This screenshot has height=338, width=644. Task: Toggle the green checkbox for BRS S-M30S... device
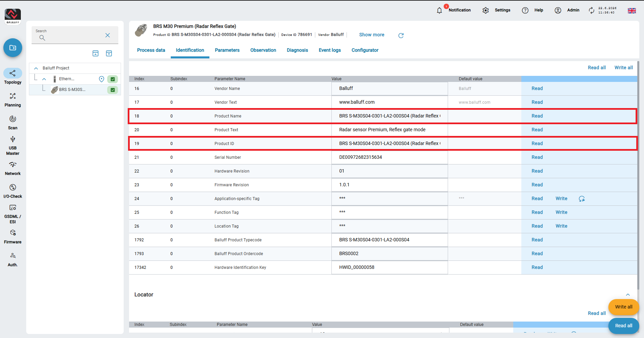tap(113, 90)
